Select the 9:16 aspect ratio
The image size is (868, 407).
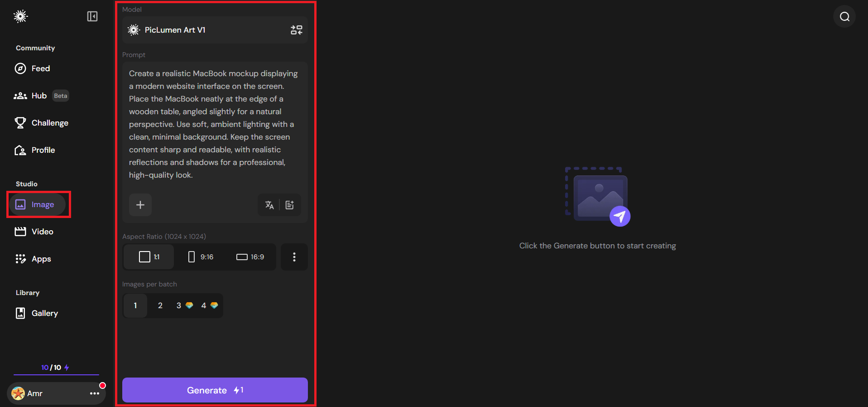pyautogui.click(x=201, y=257)
